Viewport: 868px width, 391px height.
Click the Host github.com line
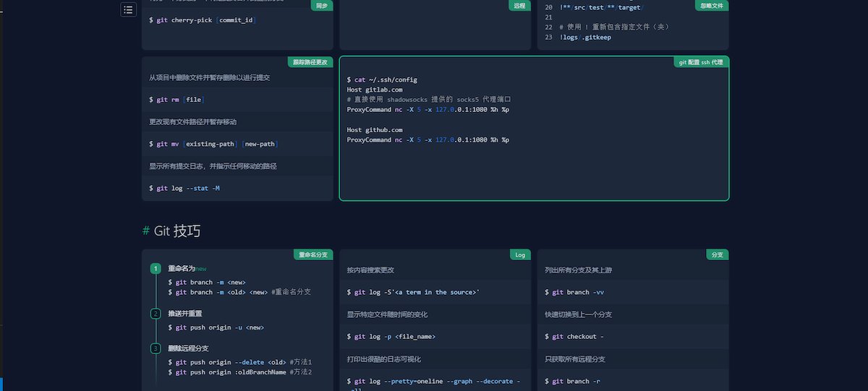[375, 130]
